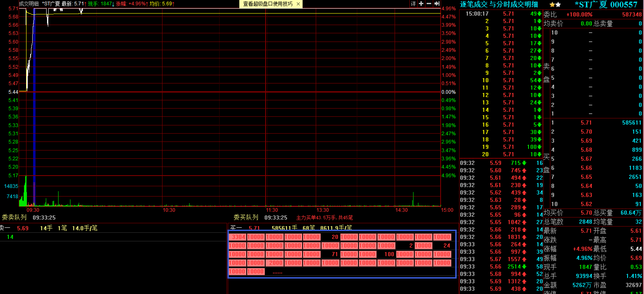Click the 量比 0.53 value
Viewport: 644px width, 294px height.
(x=636, y=267)
